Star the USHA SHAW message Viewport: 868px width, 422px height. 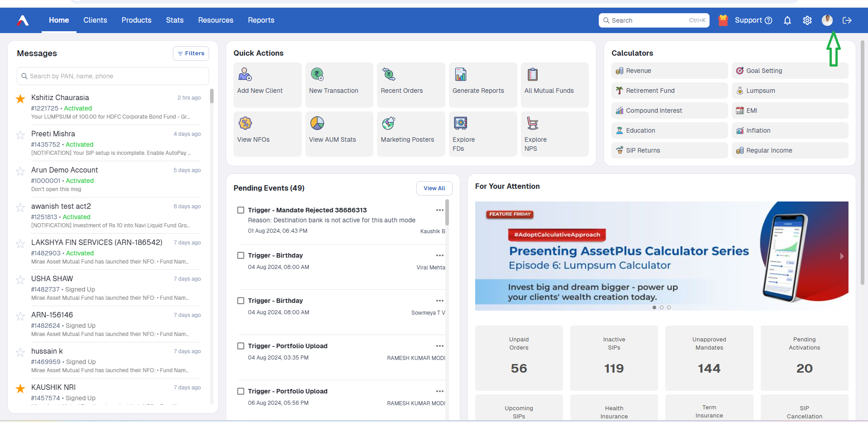[20, 280]
